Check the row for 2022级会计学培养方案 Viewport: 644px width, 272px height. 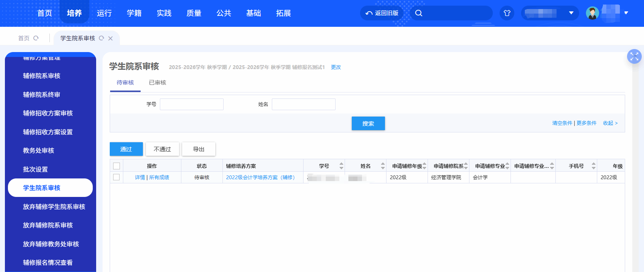click(x=117, y=177)
